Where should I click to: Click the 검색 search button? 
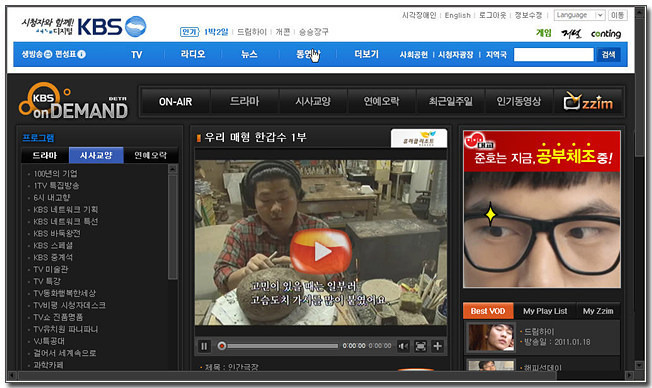click(x=608, y=54)
